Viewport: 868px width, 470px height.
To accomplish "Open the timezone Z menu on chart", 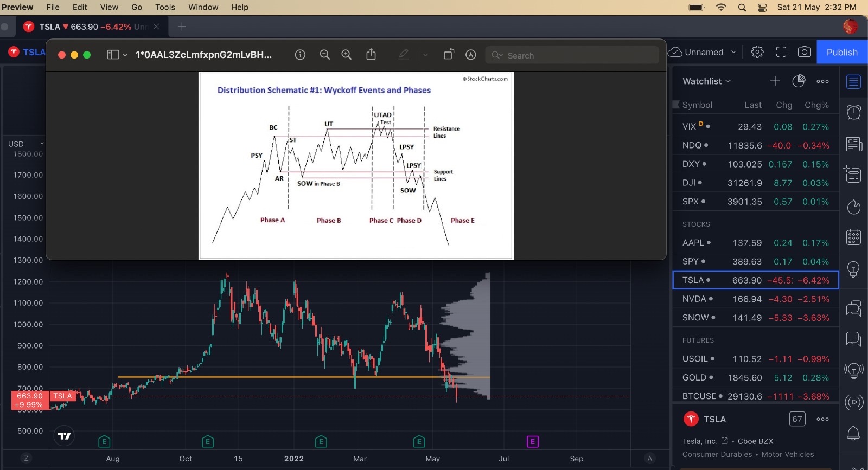I will (x=26, y=458).
